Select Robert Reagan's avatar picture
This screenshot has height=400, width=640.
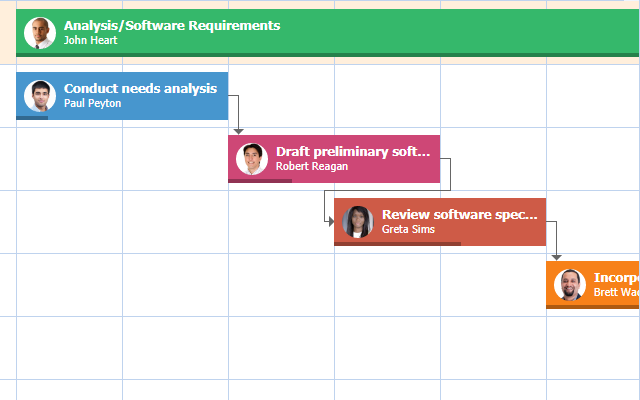tap(252, 159)
